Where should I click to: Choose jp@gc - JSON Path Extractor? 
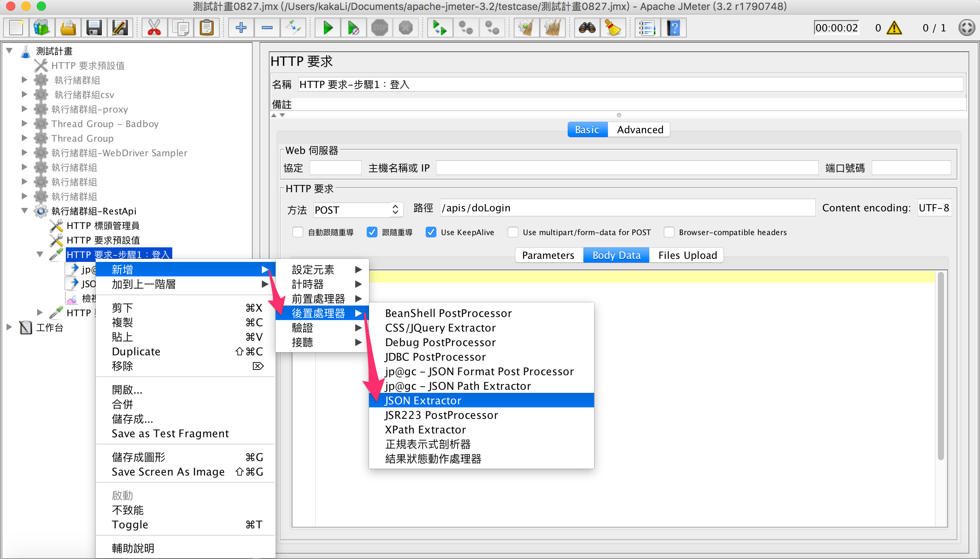coord(481,386)
